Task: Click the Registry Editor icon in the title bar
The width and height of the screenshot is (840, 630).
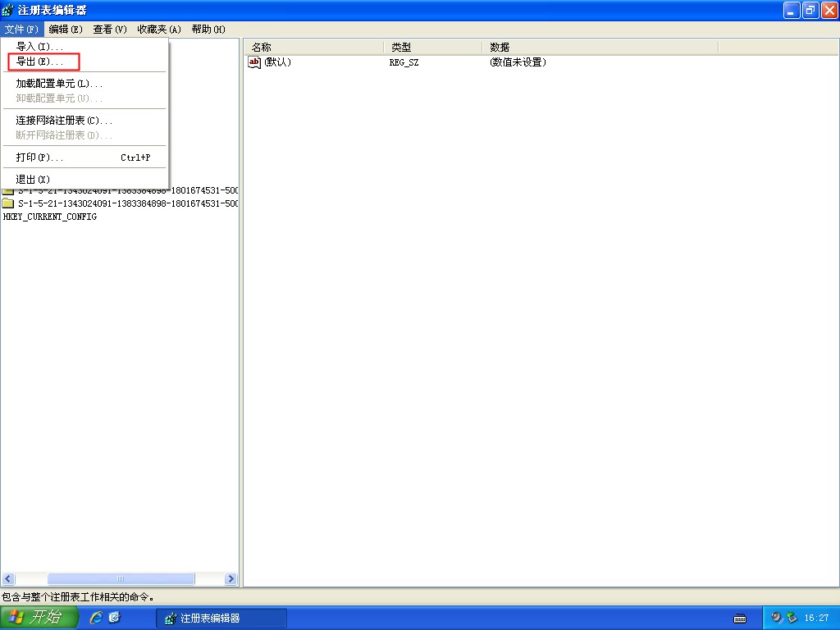Action: pyautogui.click(x=8, y=10)
